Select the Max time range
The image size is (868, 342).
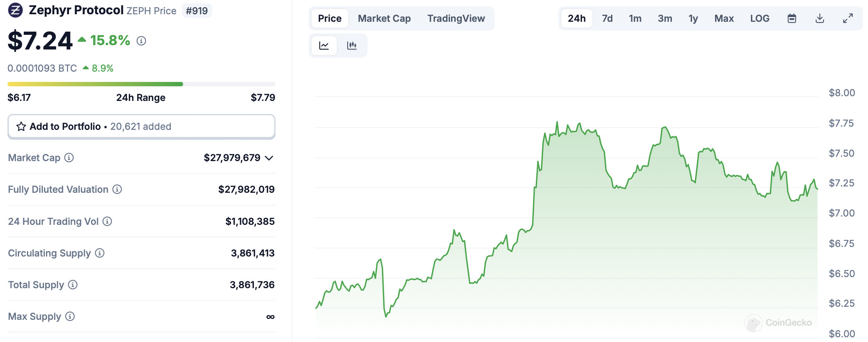(724, 19)
